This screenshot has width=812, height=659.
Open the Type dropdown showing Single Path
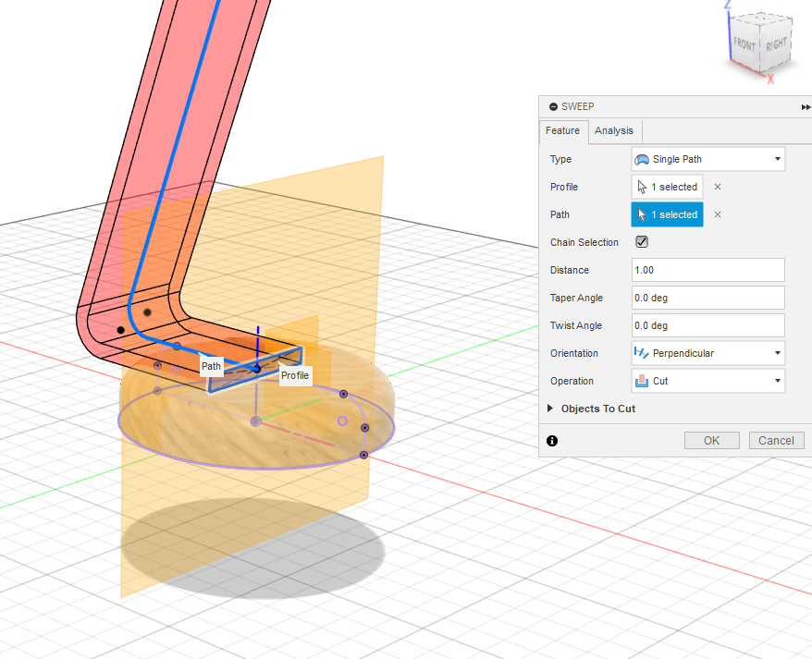click(x=707, y=159)
